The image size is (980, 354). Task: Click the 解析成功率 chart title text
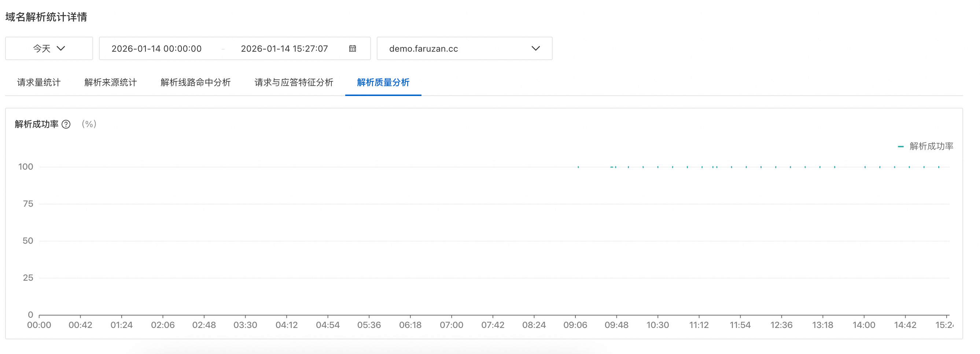tap(37, 124)
